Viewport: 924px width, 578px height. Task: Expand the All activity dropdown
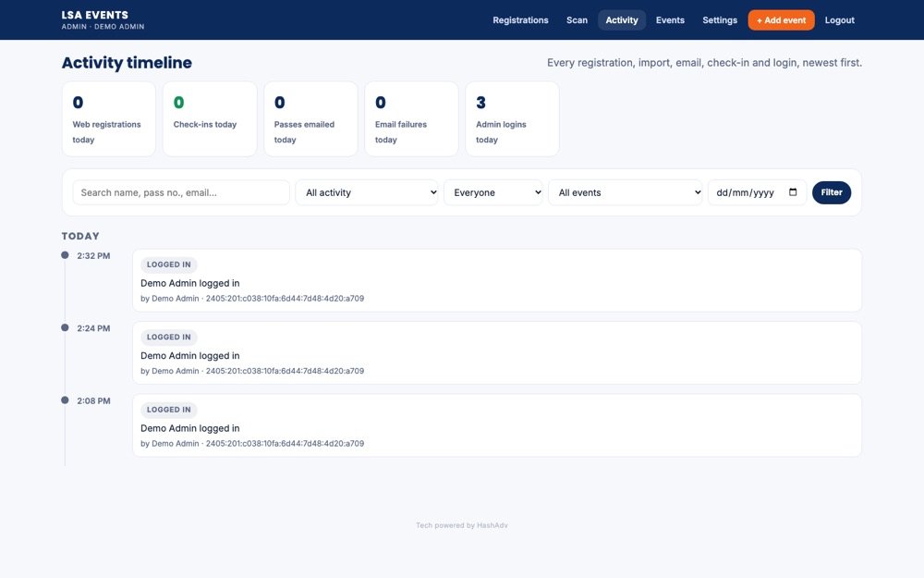pyautogui.click(x=367, y=192)
